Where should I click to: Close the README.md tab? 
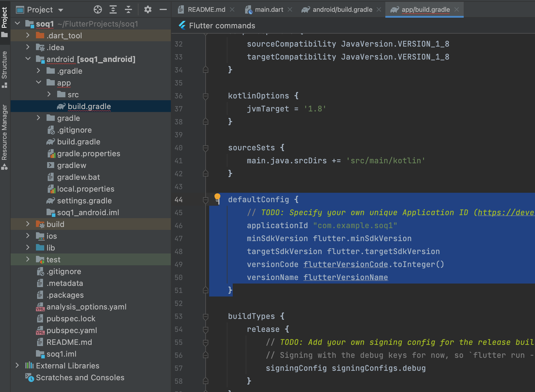[x=232, y=9]
